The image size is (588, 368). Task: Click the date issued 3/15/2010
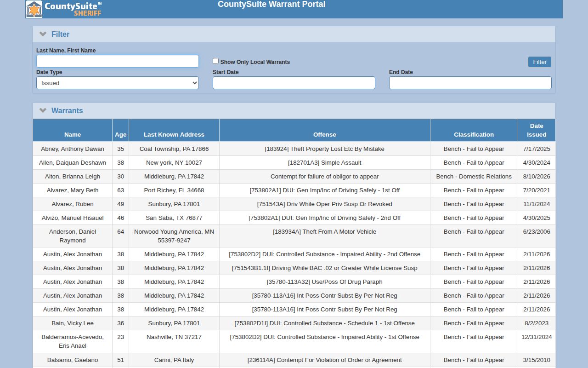(537, 360)
